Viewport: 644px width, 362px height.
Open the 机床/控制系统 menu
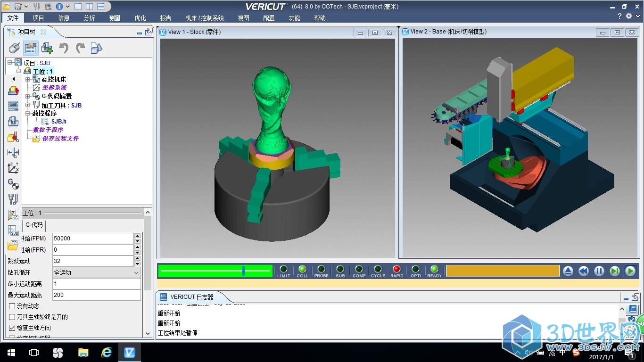pos(205,18)
